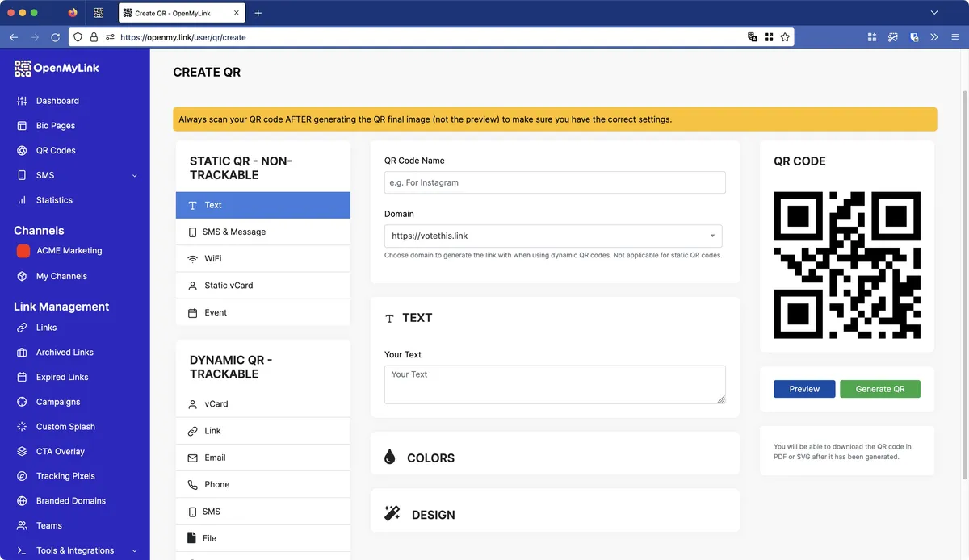969x560 pixels.
Task: Select the static Text QR type
Action: tap(263, 205)
